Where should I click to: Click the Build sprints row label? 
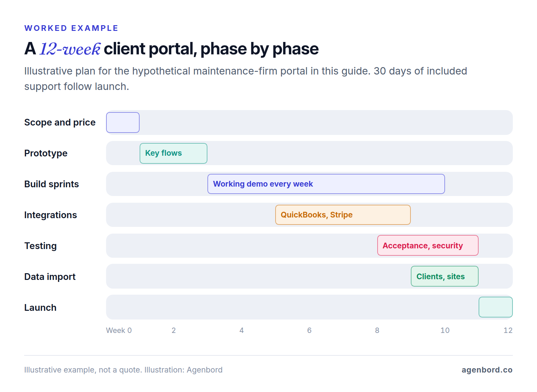[51, 184]
